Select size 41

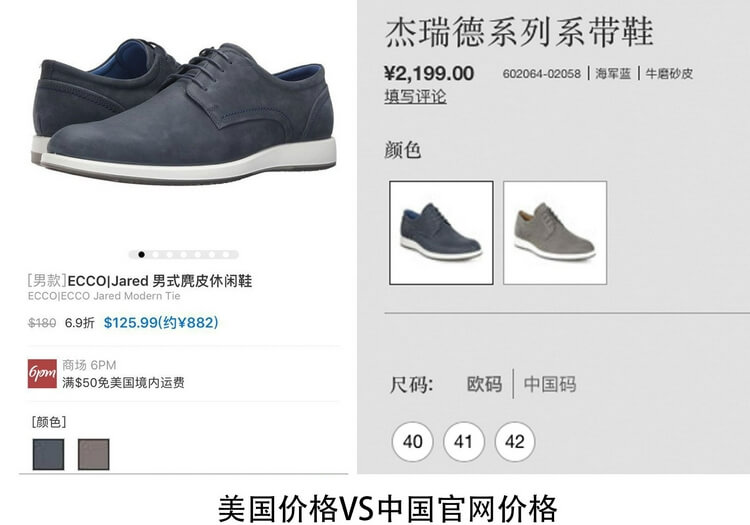coord(463,441)
